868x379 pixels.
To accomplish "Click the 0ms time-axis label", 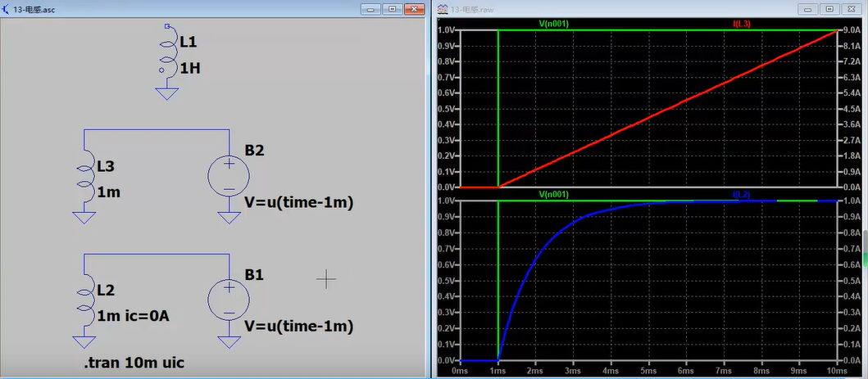I will click(x=461, y=371).
